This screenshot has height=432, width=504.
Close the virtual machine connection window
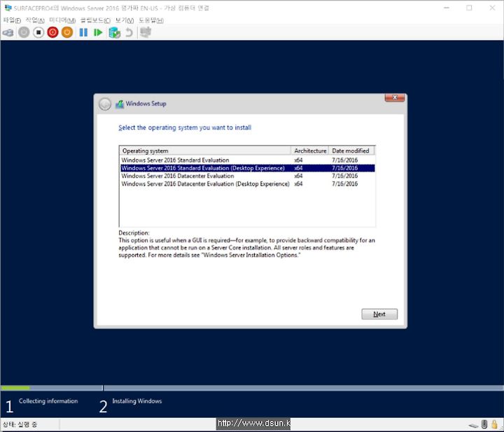[492, 8]
